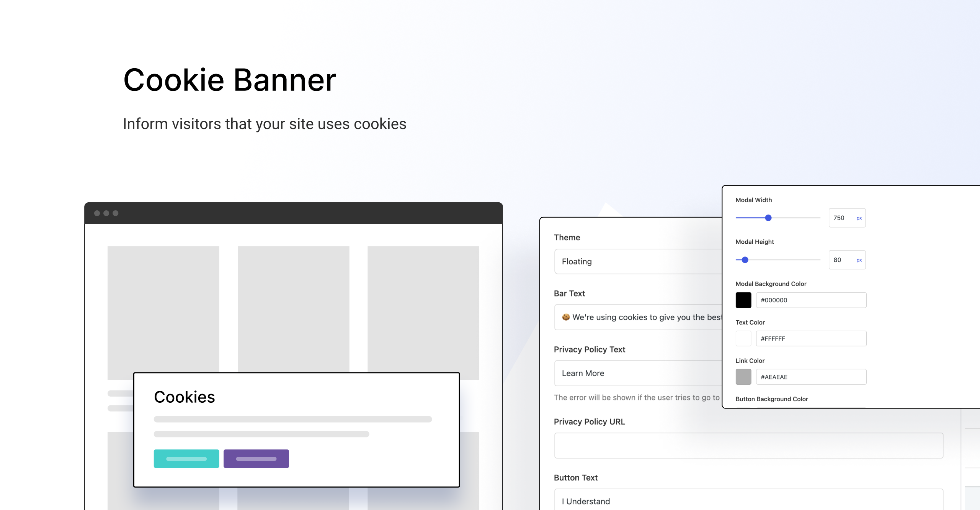The height and width of the screenshot is (510, 980).
Task: Click the Modal Width slider handle
Action: [768, 218]
